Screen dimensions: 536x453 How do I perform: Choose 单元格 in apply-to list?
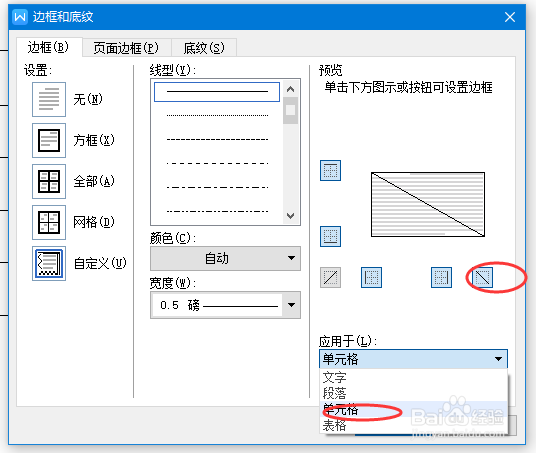click(413, 409)
